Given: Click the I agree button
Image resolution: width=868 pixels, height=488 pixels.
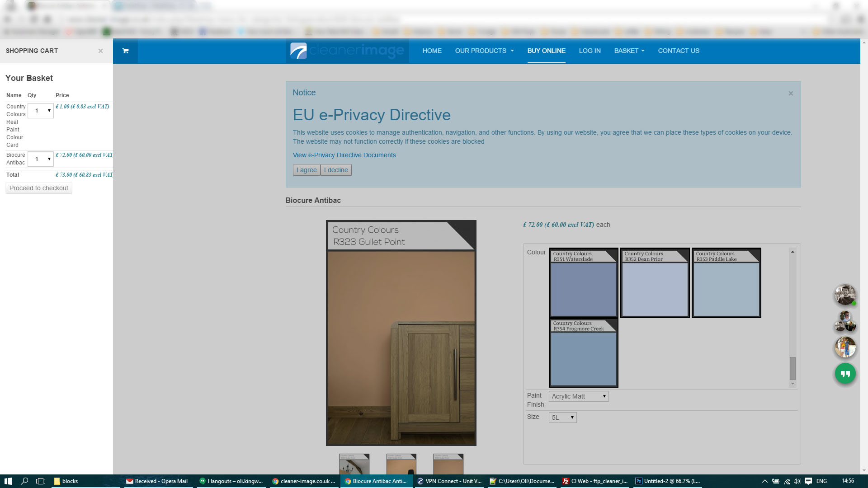Looking at the screenshot, I should (x=307, y=170).
